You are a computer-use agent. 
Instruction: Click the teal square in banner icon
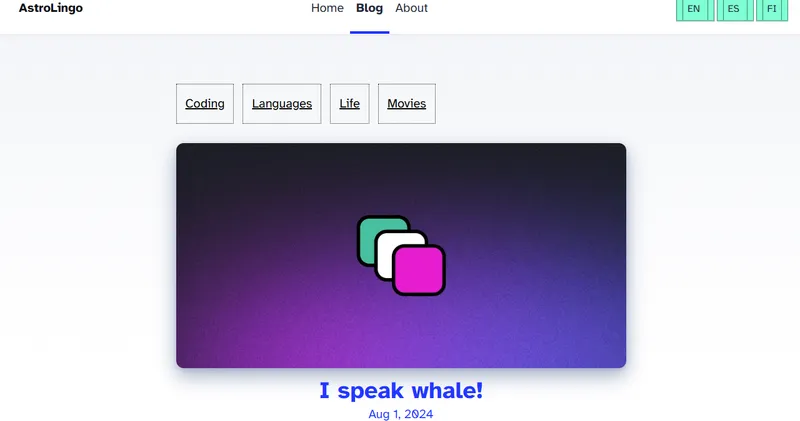pos(372,230)
